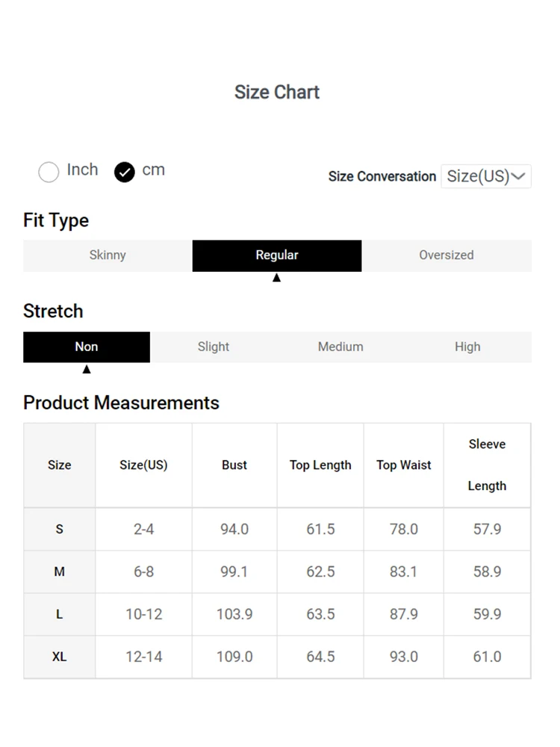Image resolution: width=560 pixels, height=747 pixels.
Task: Choose the Oversized fit type
Action: pyautogui.click(x=447, y=255)
